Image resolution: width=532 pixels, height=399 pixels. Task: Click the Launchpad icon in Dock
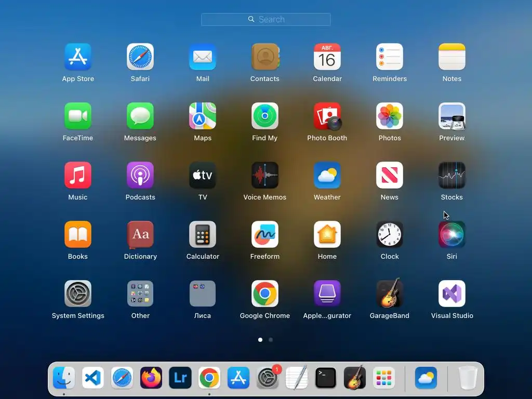pos(384,378)
